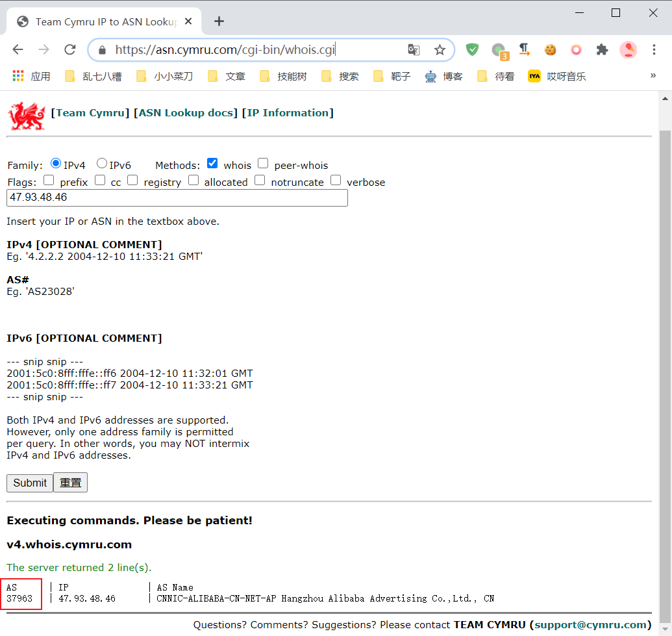Viewport: 672px width, 636px height.
Task: Select the IPv6 family radio button
Action: [x=101, y=164]
